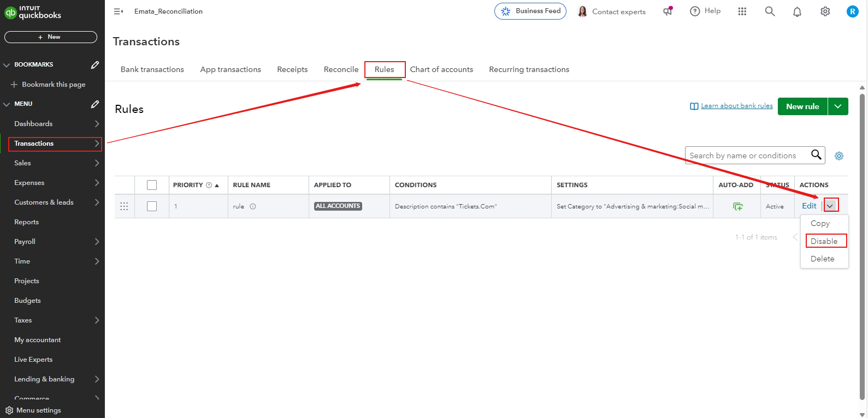Open the New rule dropdown arrow
868x418 pixels.
point(838,106)
